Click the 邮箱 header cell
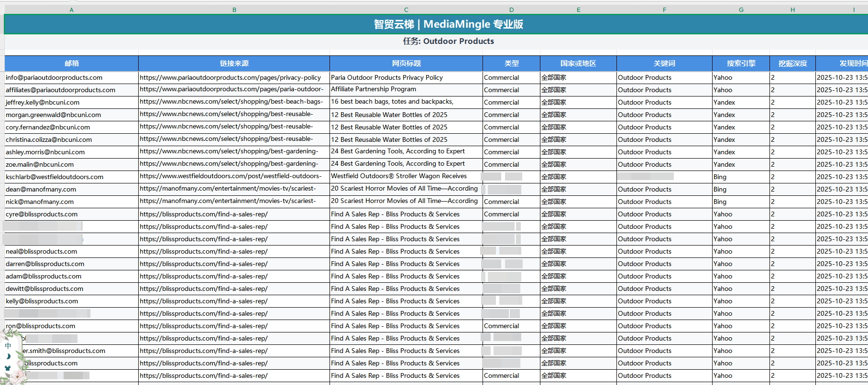The image size is (868, 385). tap(72, 64)
